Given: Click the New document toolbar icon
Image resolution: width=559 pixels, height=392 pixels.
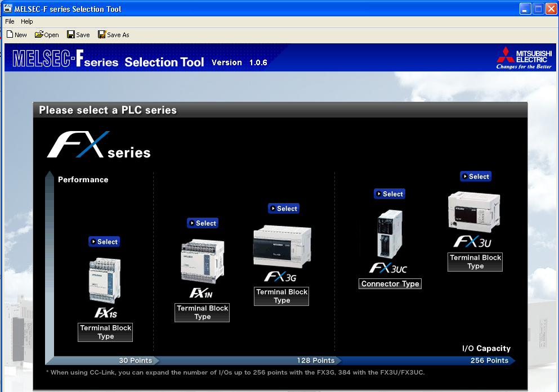Looking at the screenshot, I should (x=10, y=34).
